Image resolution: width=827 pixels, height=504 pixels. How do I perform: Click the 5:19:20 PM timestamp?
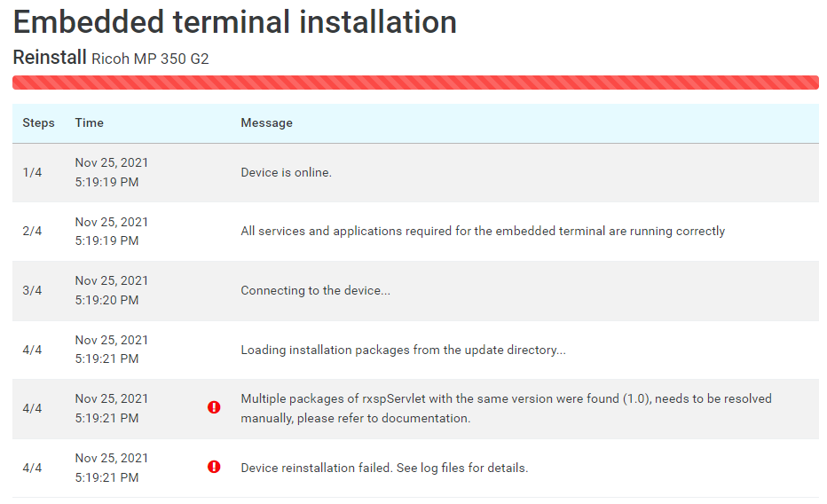pyautogui.click(x=106, y=300)
